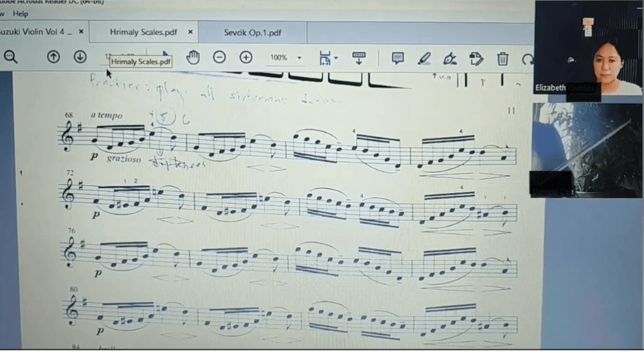Screen dimensions: 644x353
Task: Zoom out with the minus icon
Action: (219, 58)
